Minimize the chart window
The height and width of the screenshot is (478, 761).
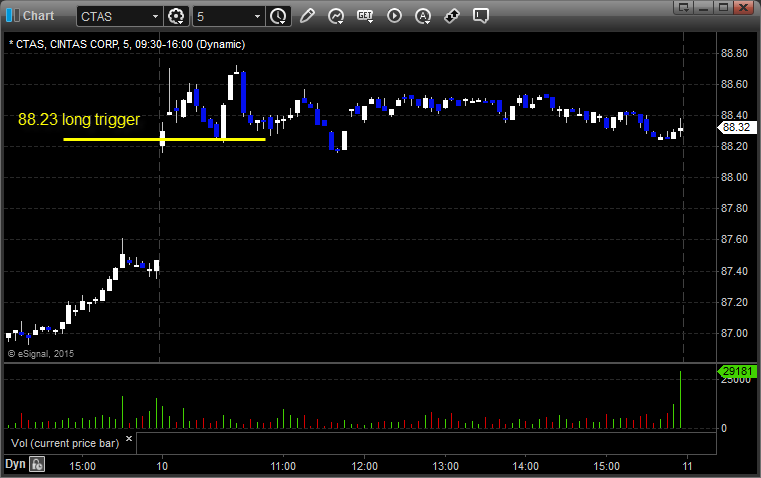[x=704, y=7]
